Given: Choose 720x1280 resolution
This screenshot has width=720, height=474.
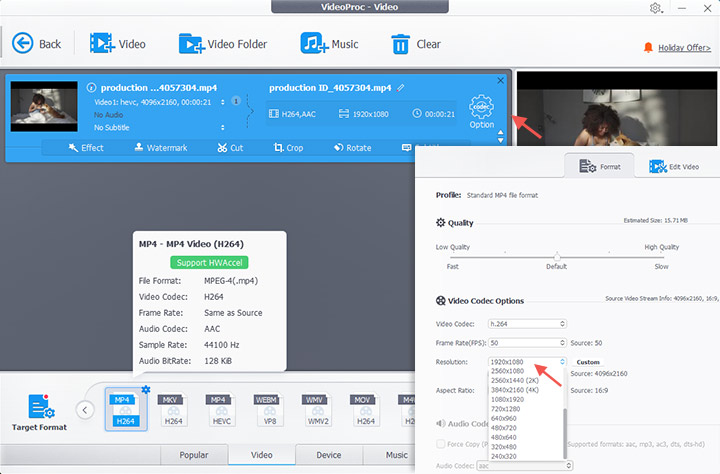Looking at the screenshot, I should pos(506,409).
